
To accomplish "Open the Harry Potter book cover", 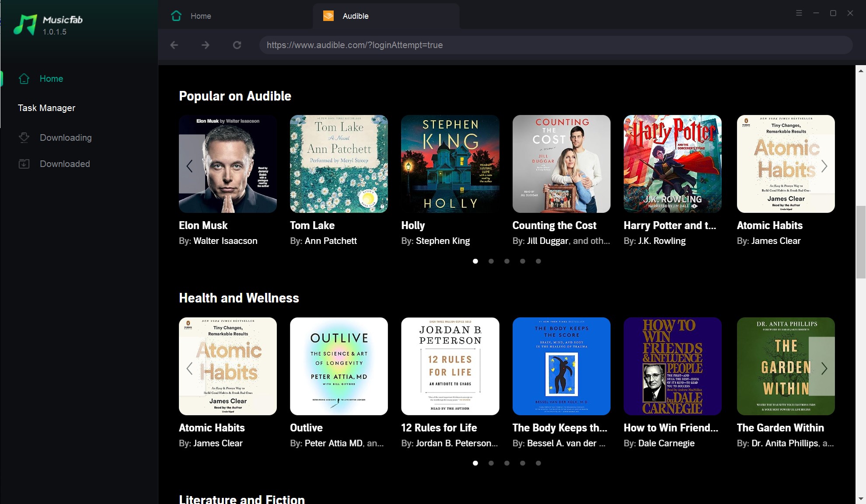I will [673, 164].
